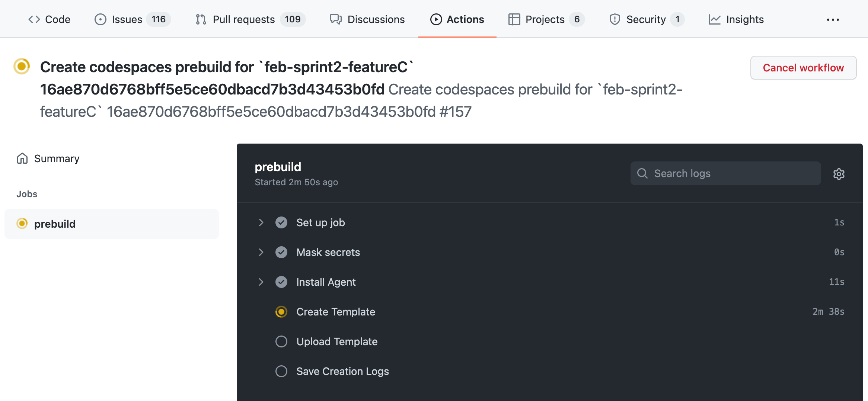This screenshot has height=401, width=868.
Task: Click the Code tab's angle brackets icon
Action: click(33, 19)
